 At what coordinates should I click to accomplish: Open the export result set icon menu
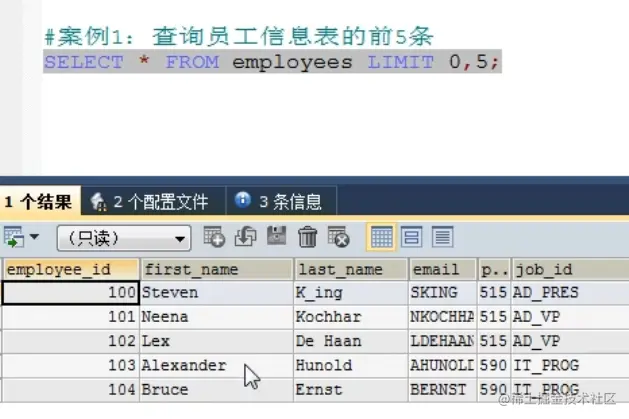(x=13, y=237)
